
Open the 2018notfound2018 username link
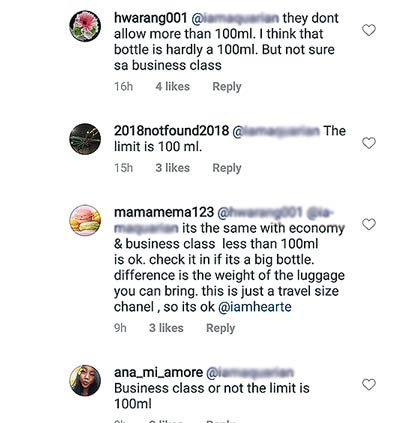[171, 131]
